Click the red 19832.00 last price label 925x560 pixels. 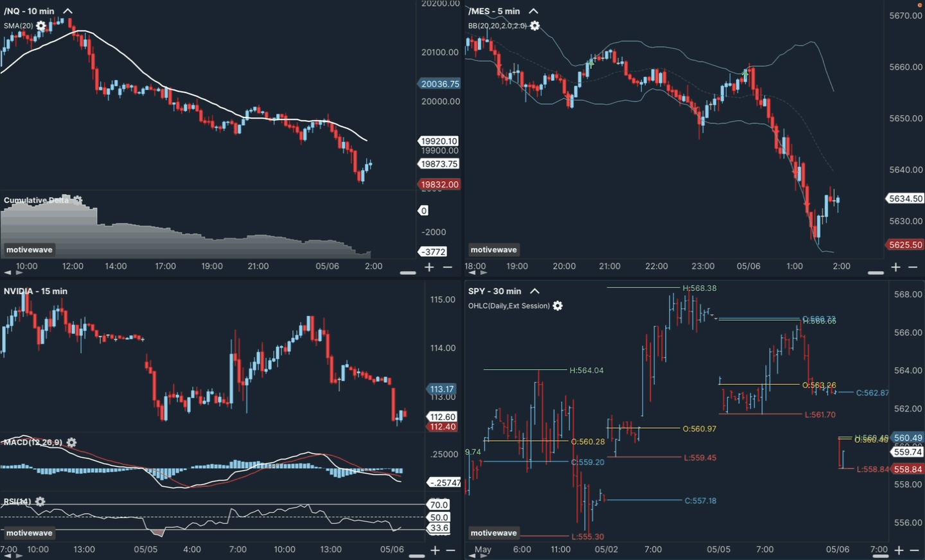(x=439, y=184)
